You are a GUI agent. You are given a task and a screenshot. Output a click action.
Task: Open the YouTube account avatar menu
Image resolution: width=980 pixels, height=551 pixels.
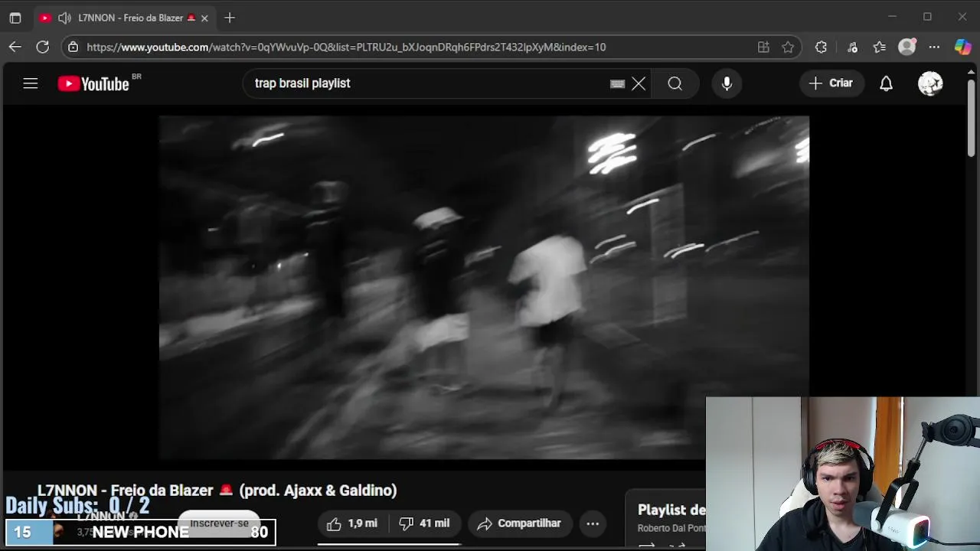[x=930, y=83]
